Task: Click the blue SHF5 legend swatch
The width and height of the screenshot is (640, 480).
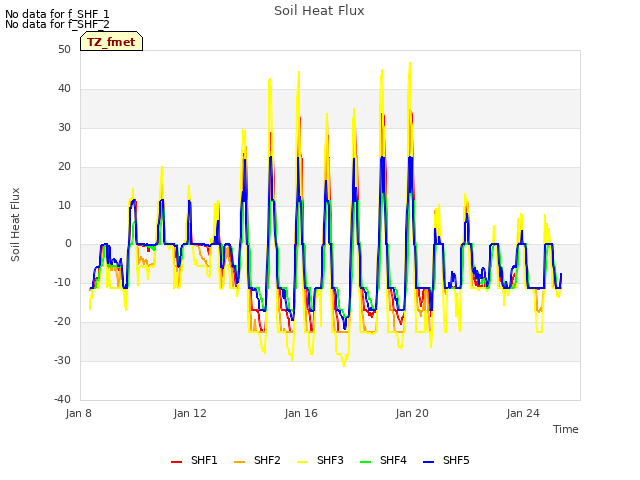Action: tap(429, 462)
